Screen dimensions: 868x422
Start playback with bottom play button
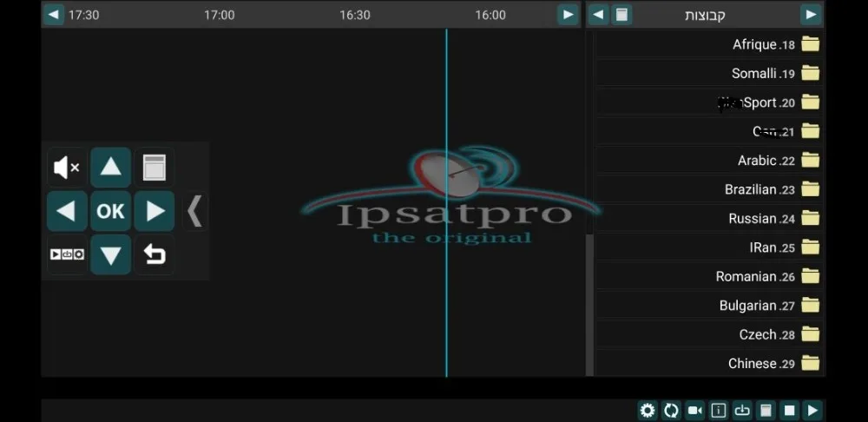(812, 411)
